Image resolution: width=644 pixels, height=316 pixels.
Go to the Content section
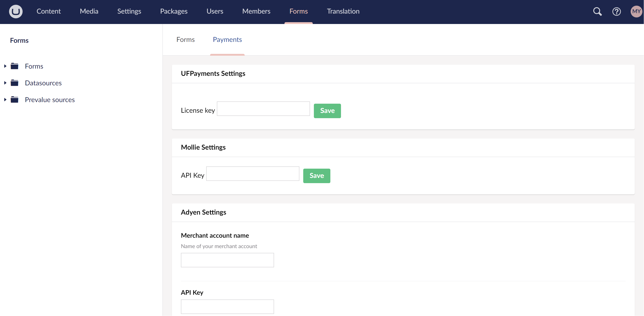[x=48, y=11]
